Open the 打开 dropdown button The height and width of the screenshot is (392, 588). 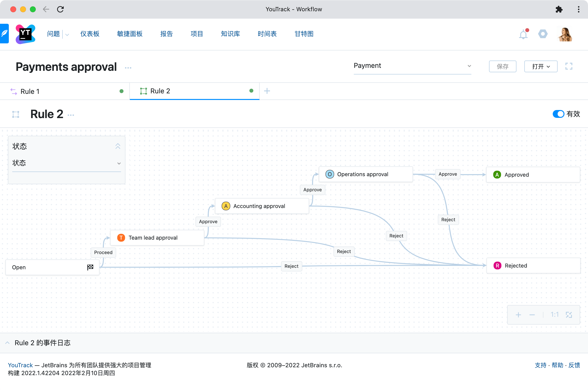[540, 66]
